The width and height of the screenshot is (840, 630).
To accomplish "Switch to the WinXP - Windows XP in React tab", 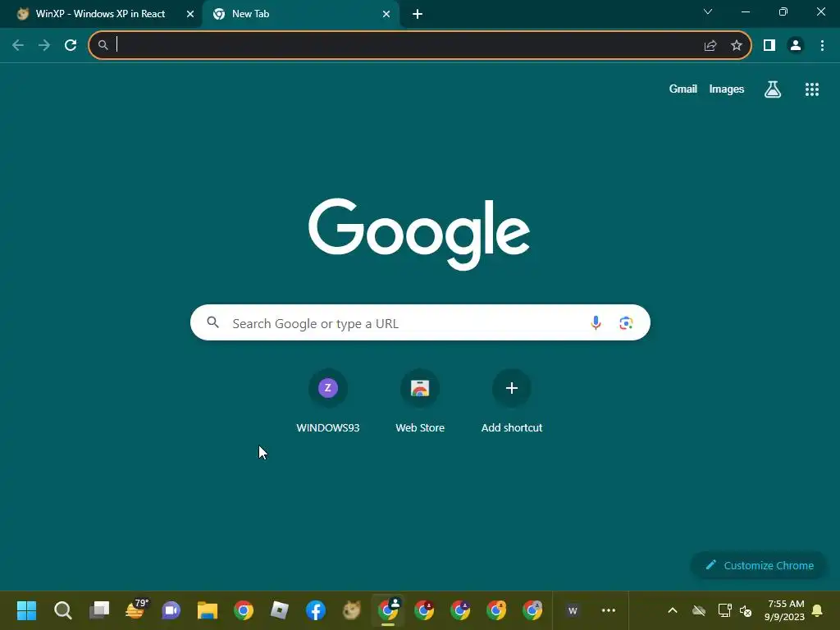I will [x=100, y=14].
